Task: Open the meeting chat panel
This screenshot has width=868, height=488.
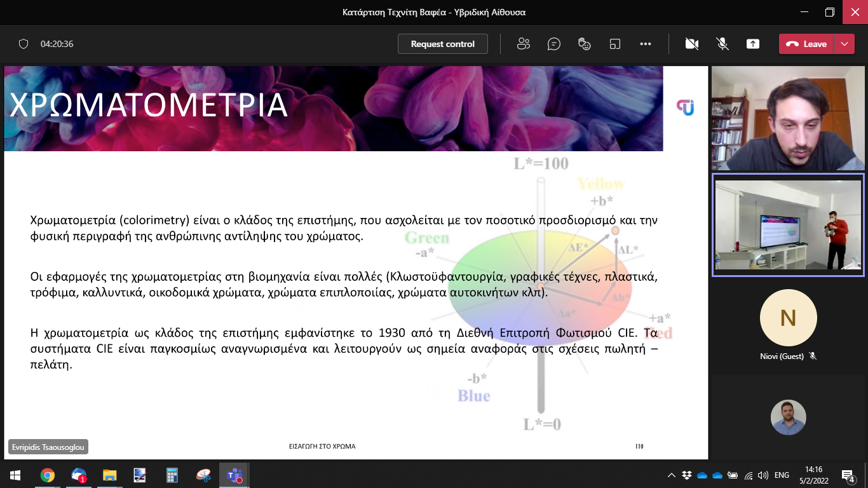Action: 554,44
